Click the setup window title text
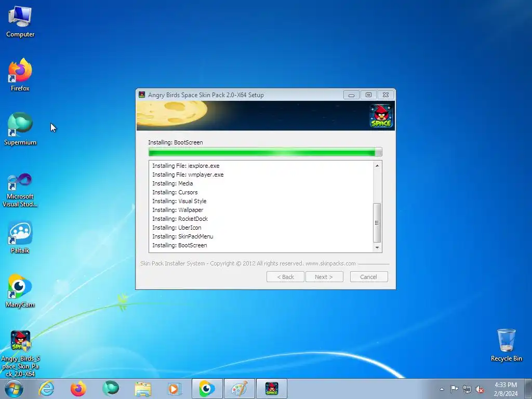This screenshot has height=399, width=532. [206, 95]
